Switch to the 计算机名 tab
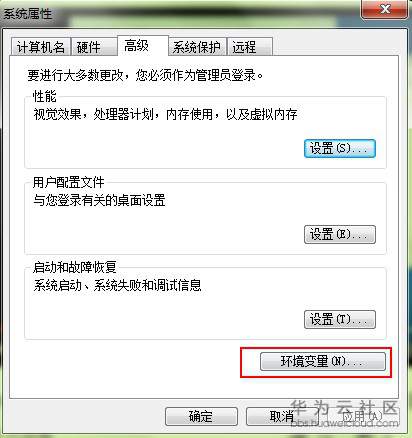Image resolution: width=412 pixels, height=438 pixels. pos(40,47)
